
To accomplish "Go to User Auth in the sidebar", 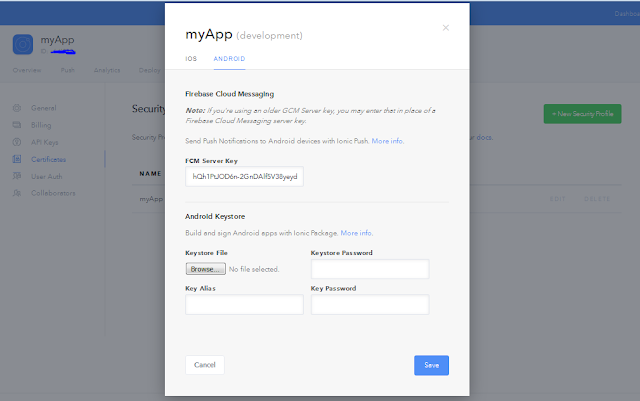I will click(47, 176).
